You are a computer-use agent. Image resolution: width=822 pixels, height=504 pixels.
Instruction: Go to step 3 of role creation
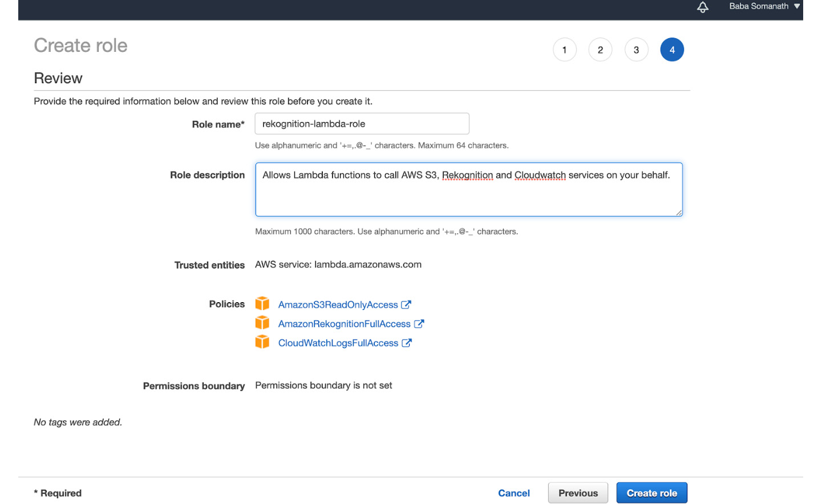[636, 50]
